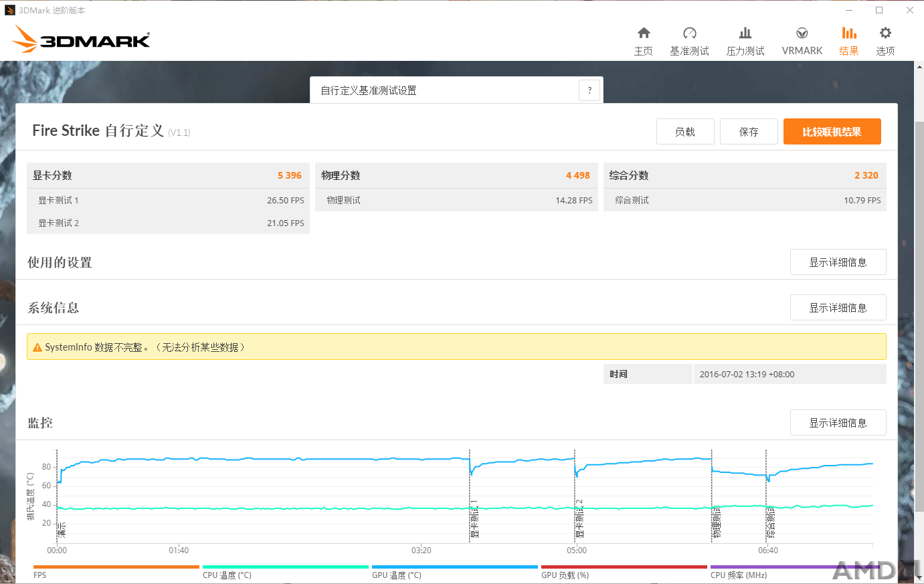The height and width of the screenshot is (584, 924).
Task: Click the scrollbar up arrow
Action: tap(919, 66)
